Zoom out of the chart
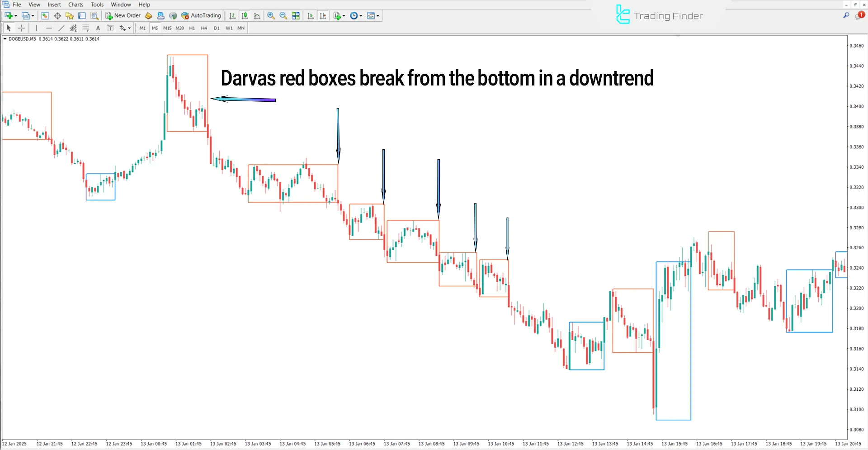This screenshot has height=450, width=868. tap(283, 15)
